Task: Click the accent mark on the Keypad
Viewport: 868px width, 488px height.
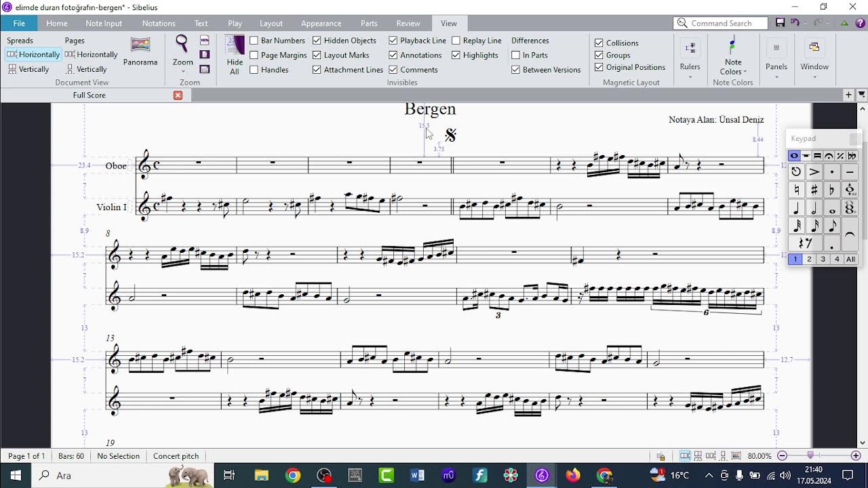Action: point(814,172)
